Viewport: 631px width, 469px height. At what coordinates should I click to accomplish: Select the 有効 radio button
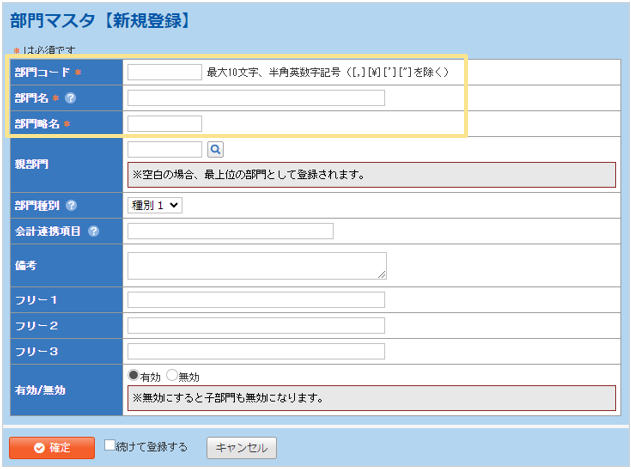tap(134, 376)
